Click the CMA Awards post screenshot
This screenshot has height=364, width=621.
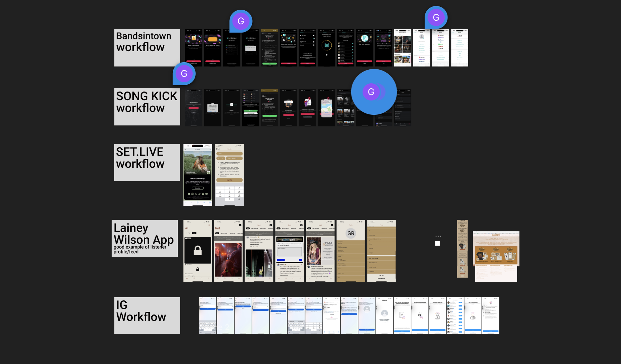pyautogui.click(x=320, y=251)
